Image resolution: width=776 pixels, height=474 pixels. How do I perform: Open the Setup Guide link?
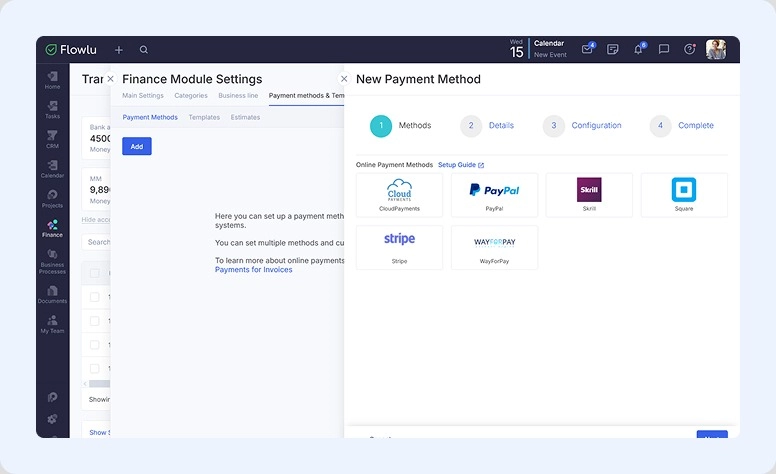(461, 165)
